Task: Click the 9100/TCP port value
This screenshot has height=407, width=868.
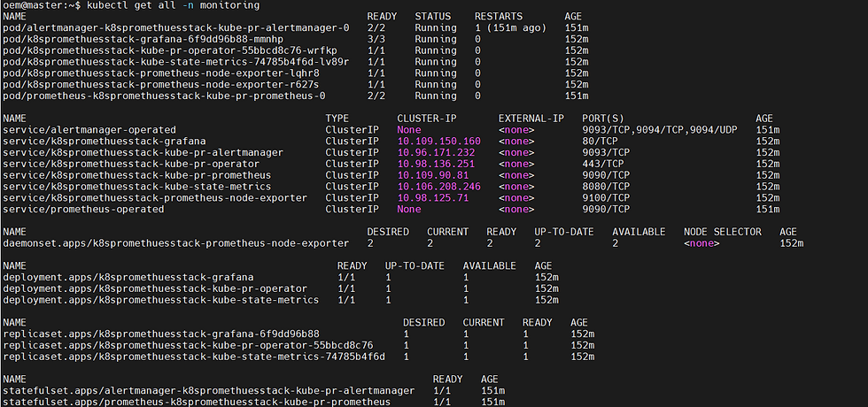Action: tap(606, 198)
